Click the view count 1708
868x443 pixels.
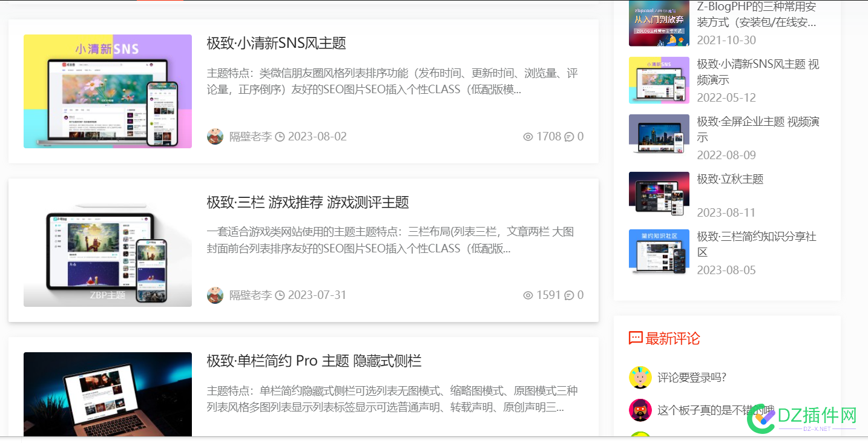pos(549,137)
